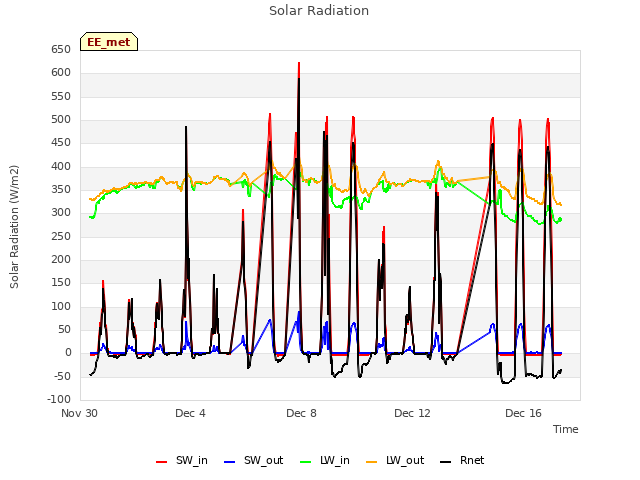Click the -100 y-axis tick label
This screenshot has height=480, width=640.
(x=59, y=399)
